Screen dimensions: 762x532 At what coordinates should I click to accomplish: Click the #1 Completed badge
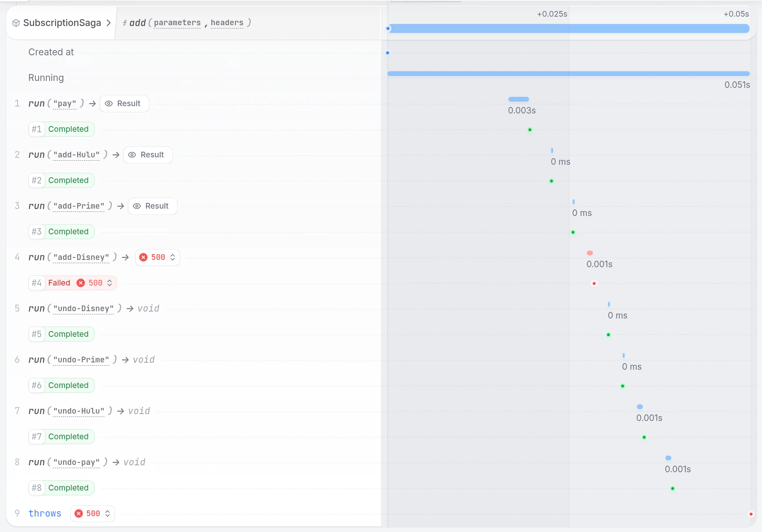61,129
